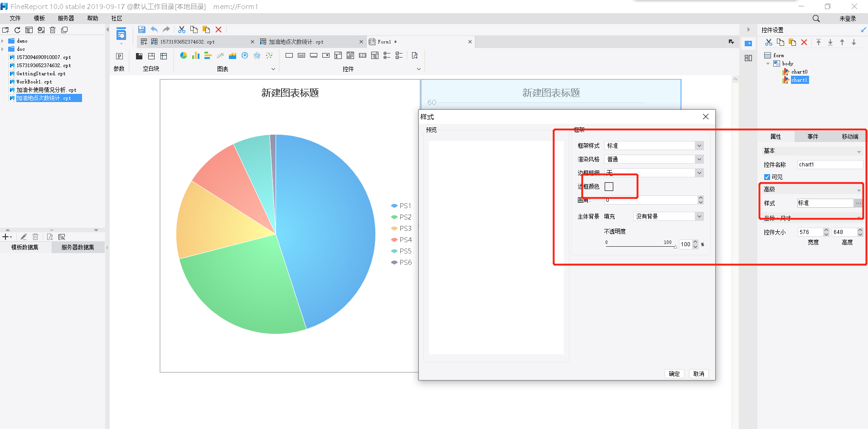Click the Undo arrow icon
The width and height of the screenshot is (868, 429).
point(154,29)
